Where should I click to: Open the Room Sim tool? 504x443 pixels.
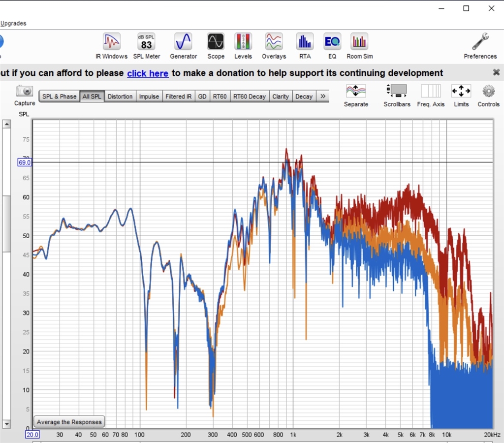tap(360, 46)
